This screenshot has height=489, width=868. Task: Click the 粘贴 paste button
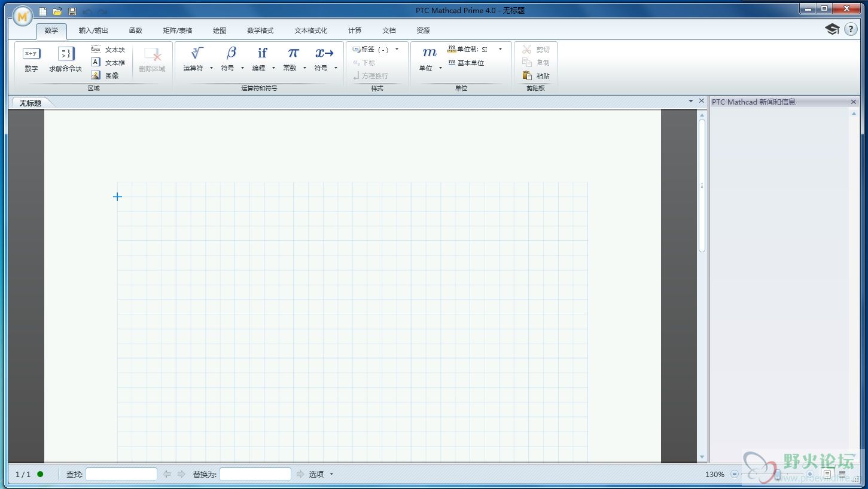pos(536,75)
